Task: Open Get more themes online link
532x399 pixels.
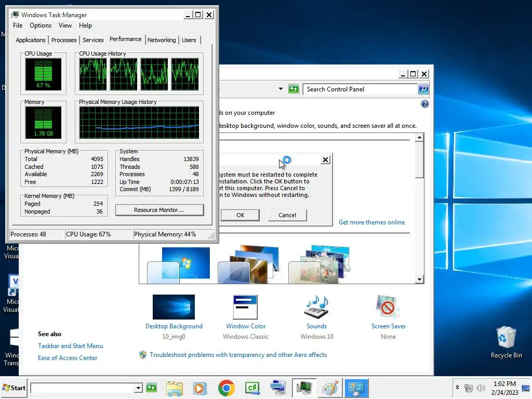Action: tap(371, 222)
